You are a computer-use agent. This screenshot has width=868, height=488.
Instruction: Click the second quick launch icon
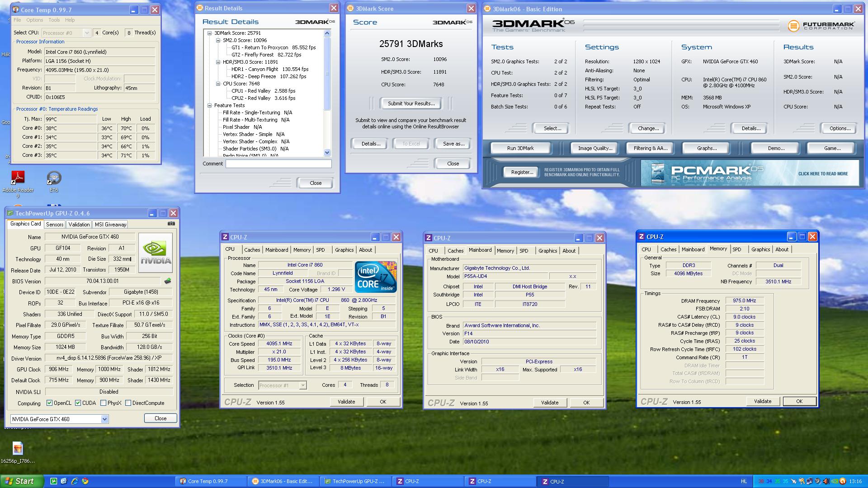64,481
